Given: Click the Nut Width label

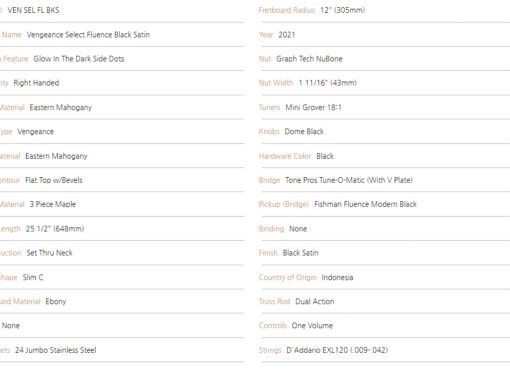Looking at the screenshot, I should 276,83.
